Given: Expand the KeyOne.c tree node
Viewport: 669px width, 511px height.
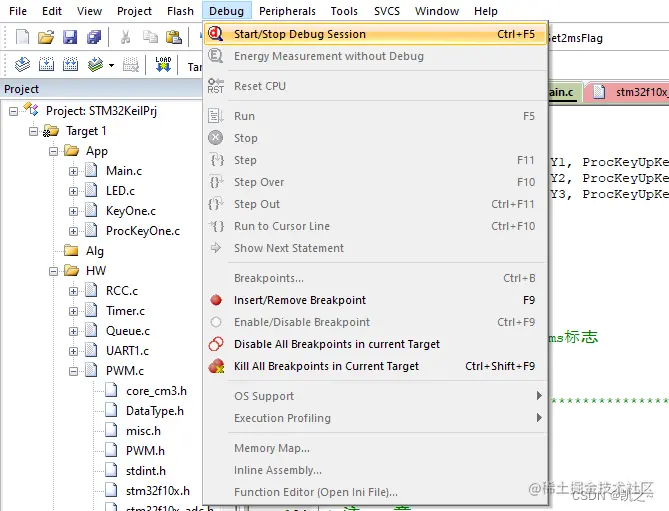Looking at the screenshot, I should click(73, 211).
